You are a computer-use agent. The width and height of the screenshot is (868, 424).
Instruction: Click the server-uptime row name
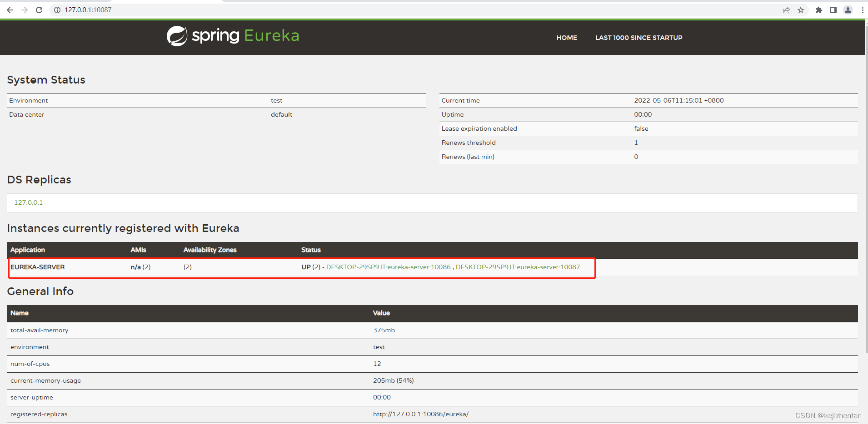coord(32,397)
